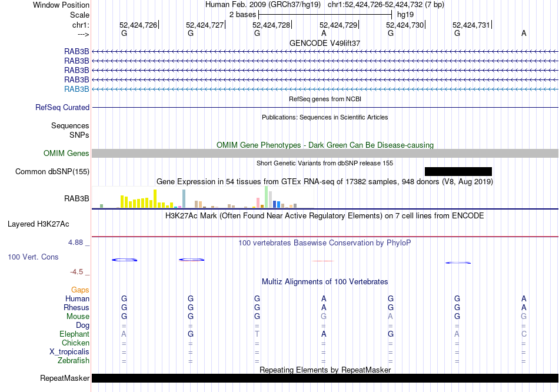This screenshot has width=559, height=392.
Task: Click the 'RefSeq genes from NCBI' title
Action: [325, 99]
